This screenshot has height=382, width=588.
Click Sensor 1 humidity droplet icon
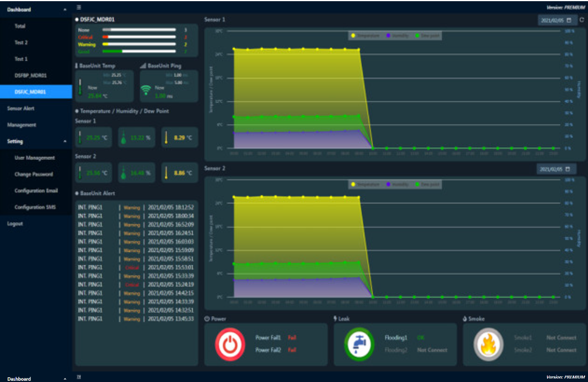(124, 138)
